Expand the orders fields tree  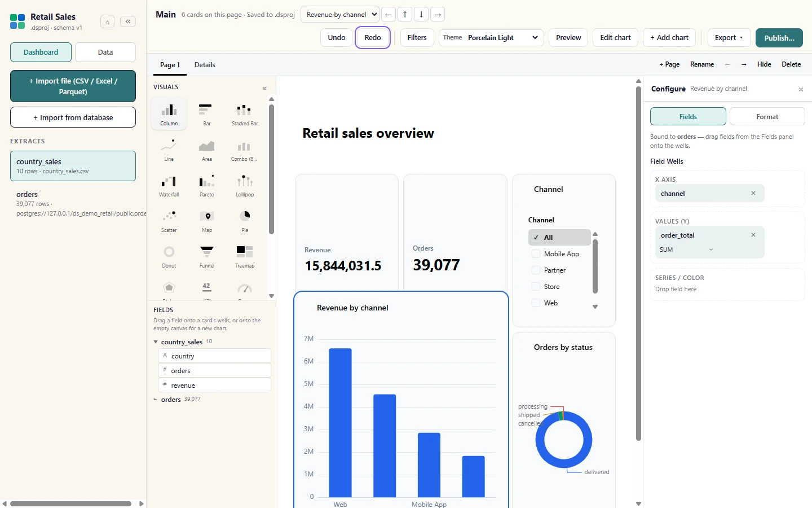coord(156,400)
